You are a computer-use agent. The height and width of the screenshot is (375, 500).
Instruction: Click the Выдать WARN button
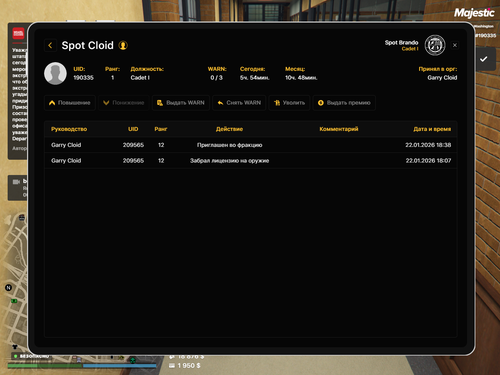(181, 103)
